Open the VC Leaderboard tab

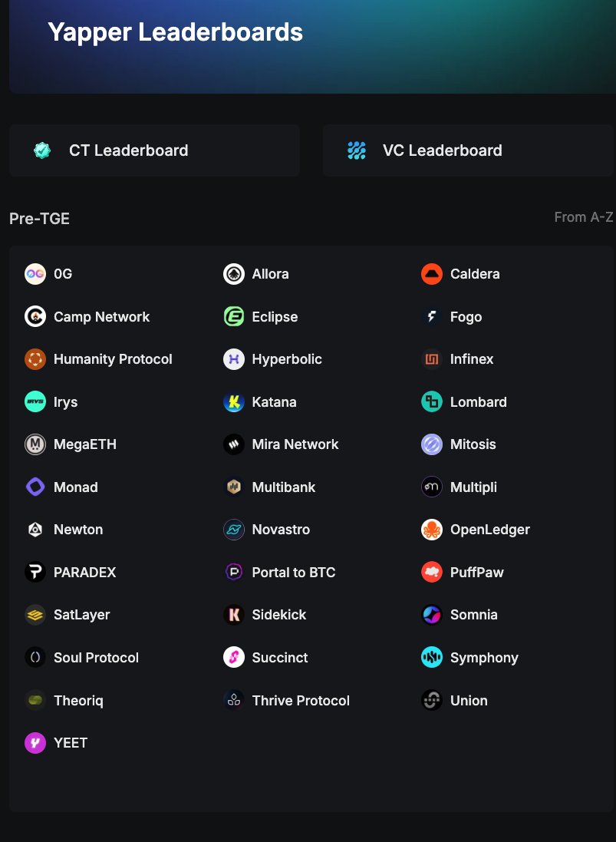(x=467, y=150)
